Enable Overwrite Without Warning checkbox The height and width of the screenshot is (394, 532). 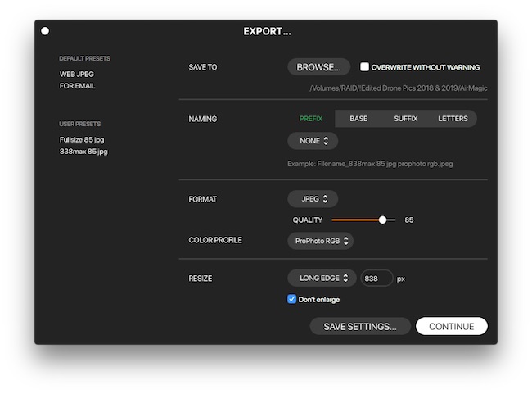coord(364,66)
